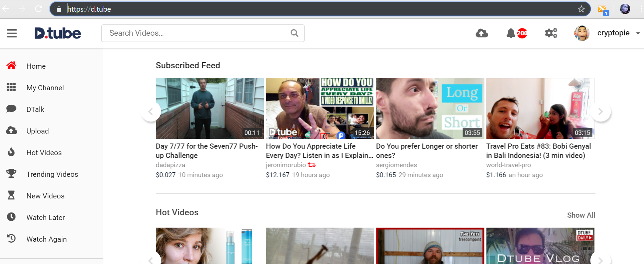Open the DTube Vlog thumbnail
The height and width of the screenshot is (264, 644).
(x=540, y=246)
